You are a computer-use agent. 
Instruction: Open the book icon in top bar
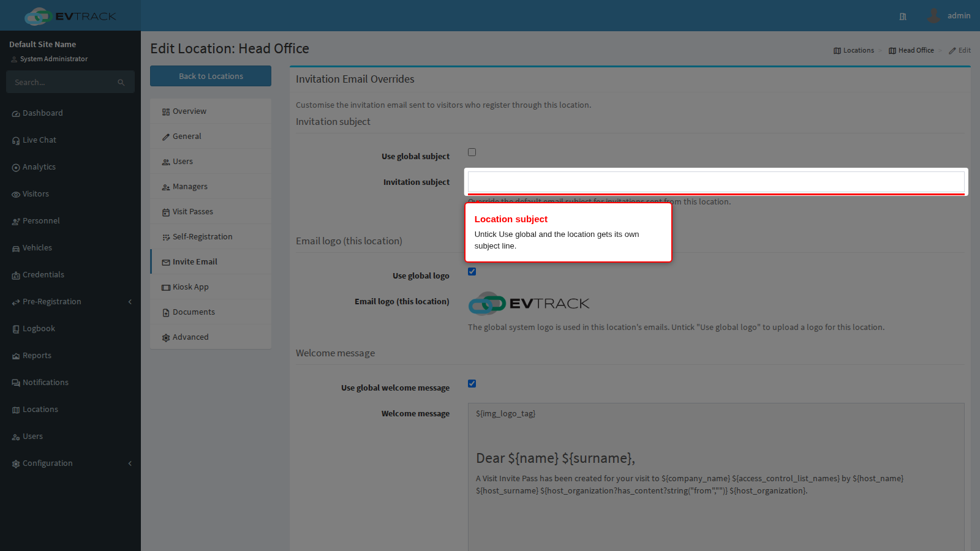pyautogui.click(x=903, y=17)
